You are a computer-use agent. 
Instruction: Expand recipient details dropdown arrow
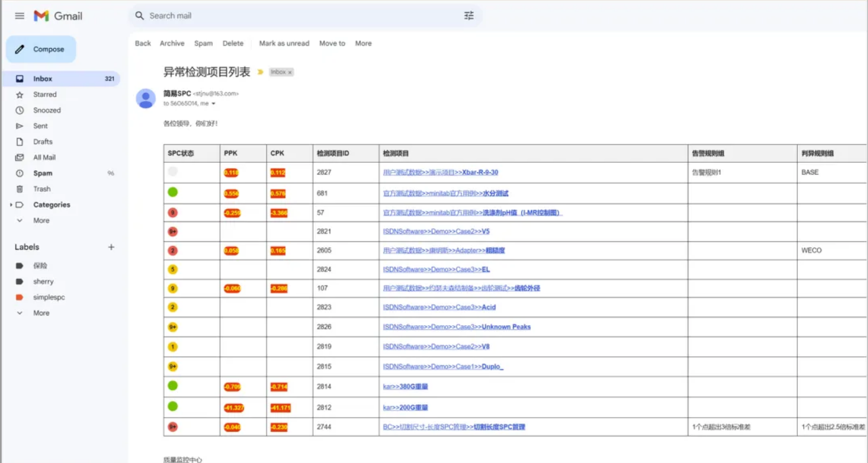(x=213, y=104)
